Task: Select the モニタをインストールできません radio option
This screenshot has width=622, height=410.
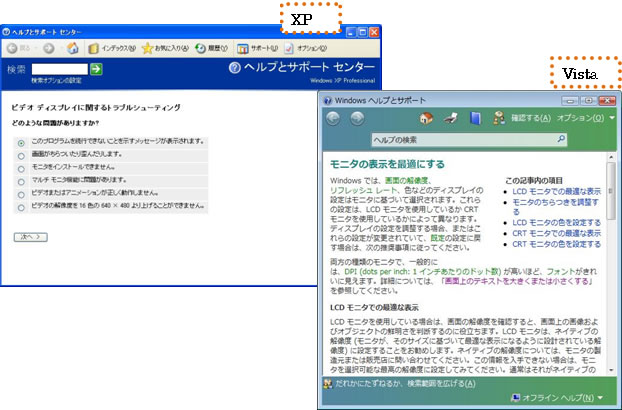Action: [21, 168]
